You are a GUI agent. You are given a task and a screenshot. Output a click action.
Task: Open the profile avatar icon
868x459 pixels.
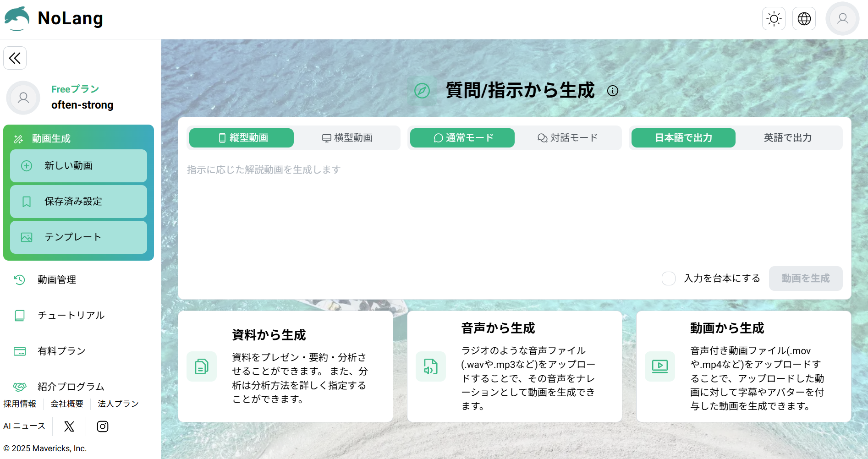point(842,18)
